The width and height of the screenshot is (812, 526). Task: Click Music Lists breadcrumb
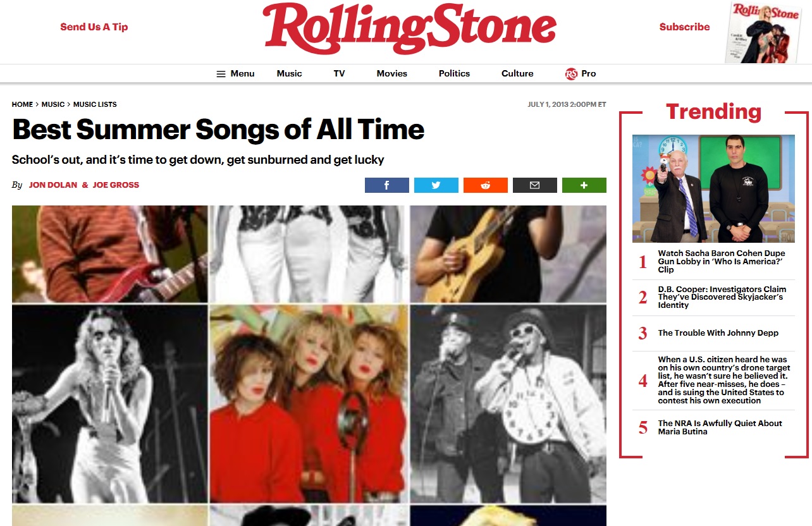pos(95,104)
